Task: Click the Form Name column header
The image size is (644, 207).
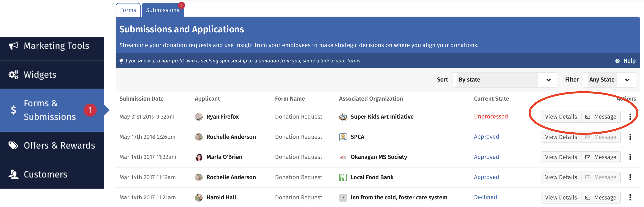Action: pos(290,99)
